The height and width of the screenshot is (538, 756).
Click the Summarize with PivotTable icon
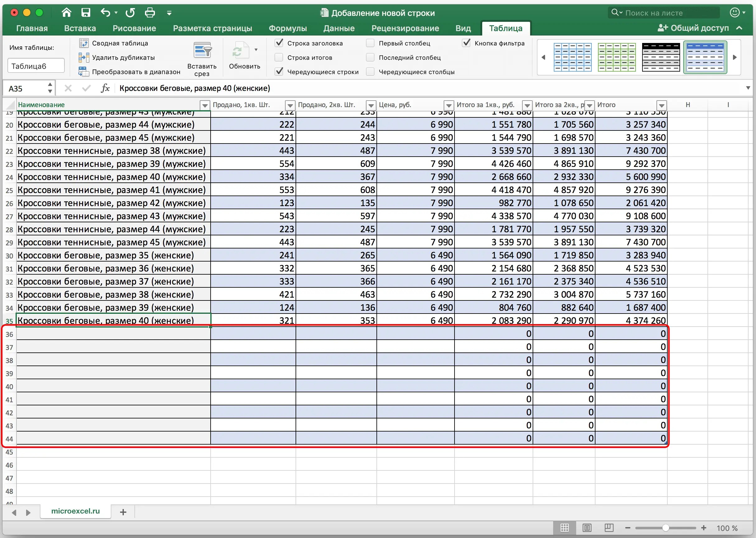click(x=84, y=43)
